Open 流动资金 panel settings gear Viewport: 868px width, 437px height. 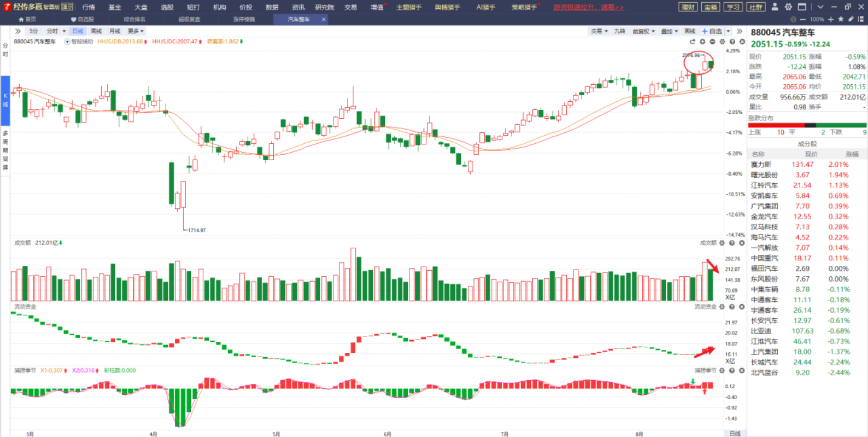coord(722,307)
